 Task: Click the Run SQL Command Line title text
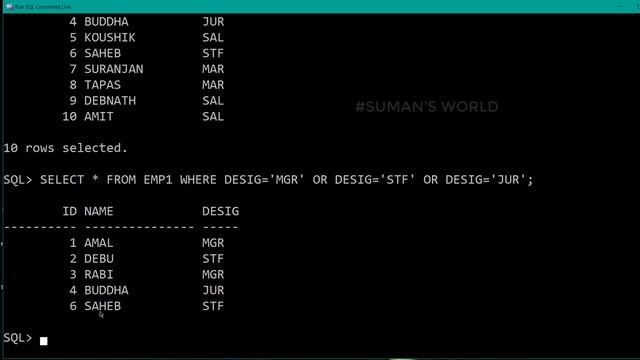tap(43, 7)
